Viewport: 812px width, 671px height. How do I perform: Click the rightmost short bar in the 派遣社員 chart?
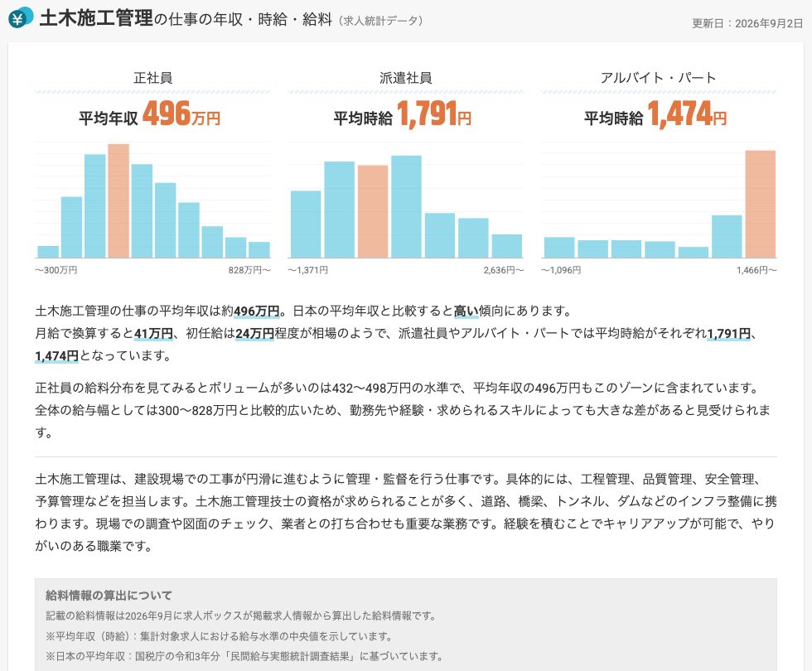[x=507, y=246]
